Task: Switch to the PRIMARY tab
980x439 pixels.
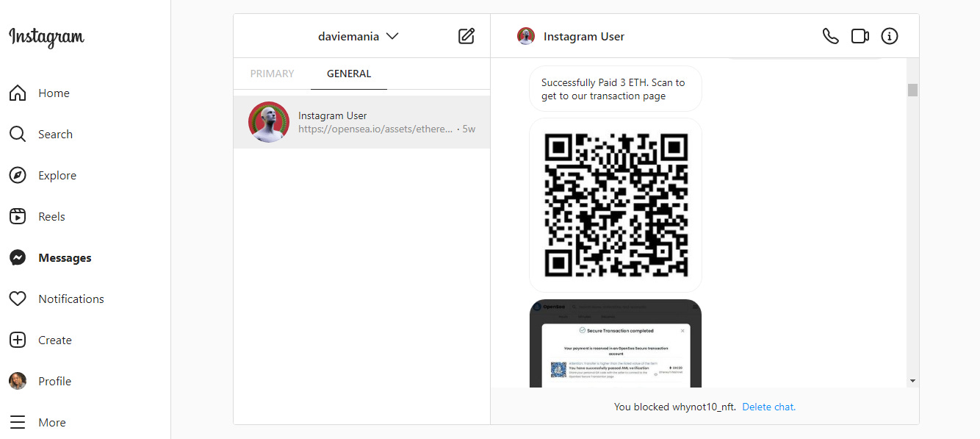Action: coord(272,74)
